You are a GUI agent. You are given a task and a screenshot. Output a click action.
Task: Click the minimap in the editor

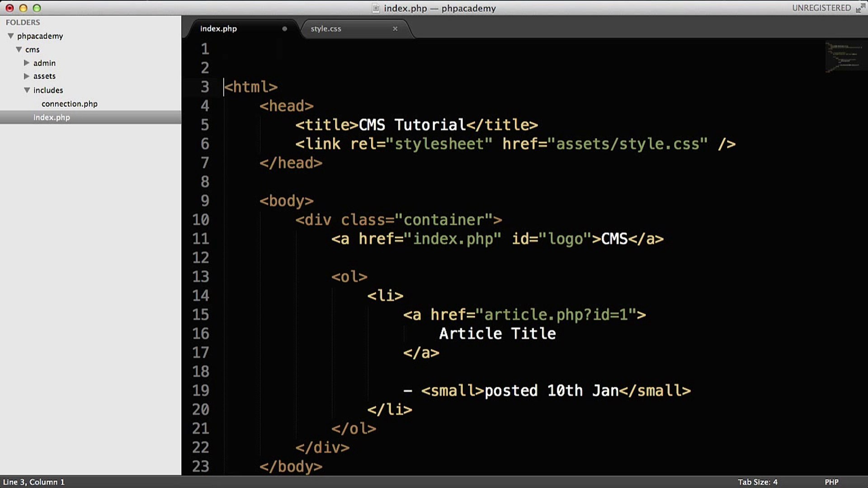(x=844, y=57)
